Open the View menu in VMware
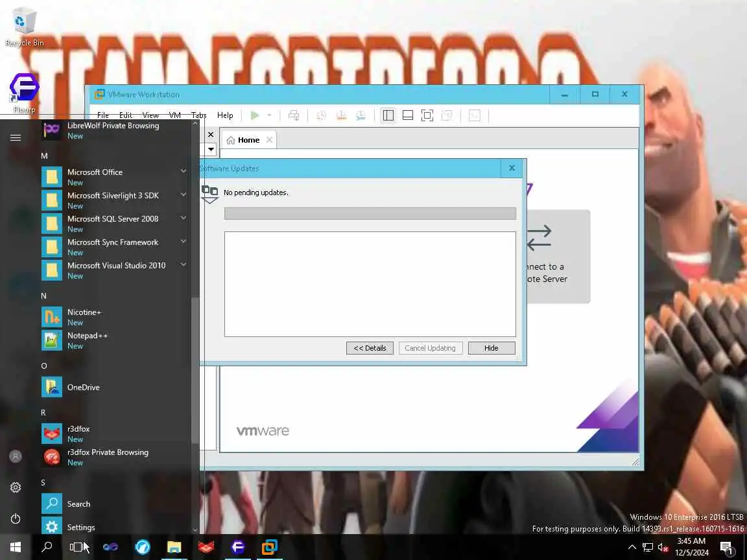Screen dimensions: 747x560 pos(150,115)
